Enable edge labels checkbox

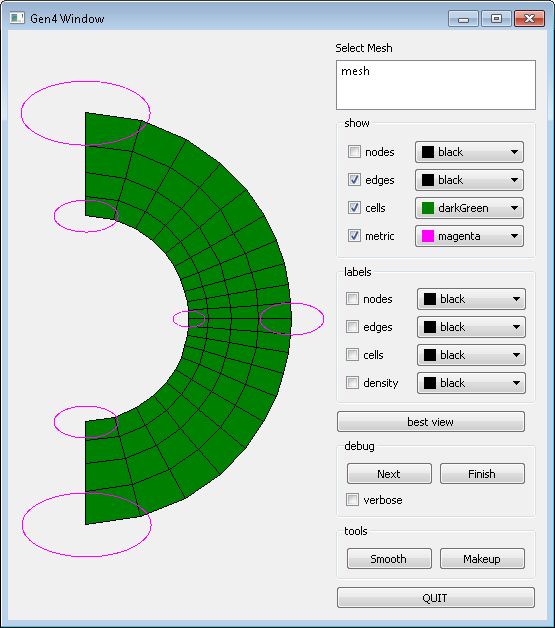tap(352, 327)
